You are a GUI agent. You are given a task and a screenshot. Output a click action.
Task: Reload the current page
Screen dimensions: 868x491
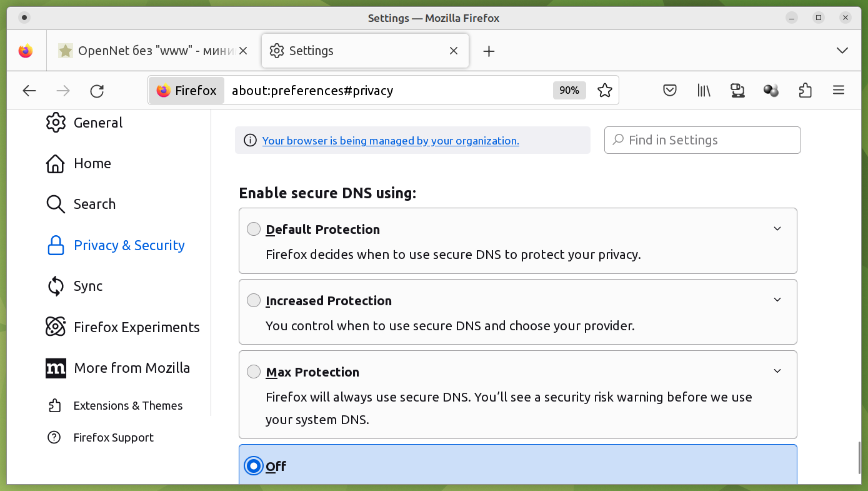(97, 91)
